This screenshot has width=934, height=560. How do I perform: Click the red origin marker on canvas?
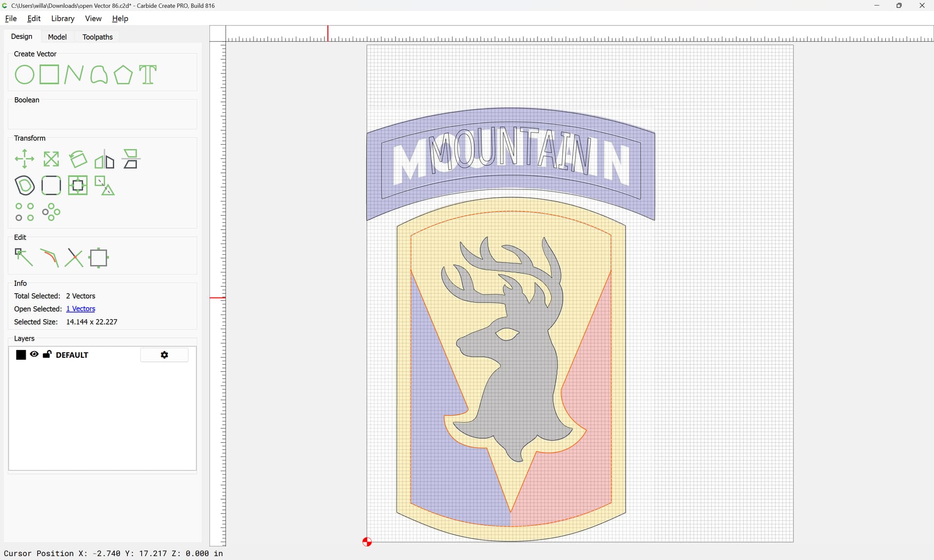pos(367,542)
